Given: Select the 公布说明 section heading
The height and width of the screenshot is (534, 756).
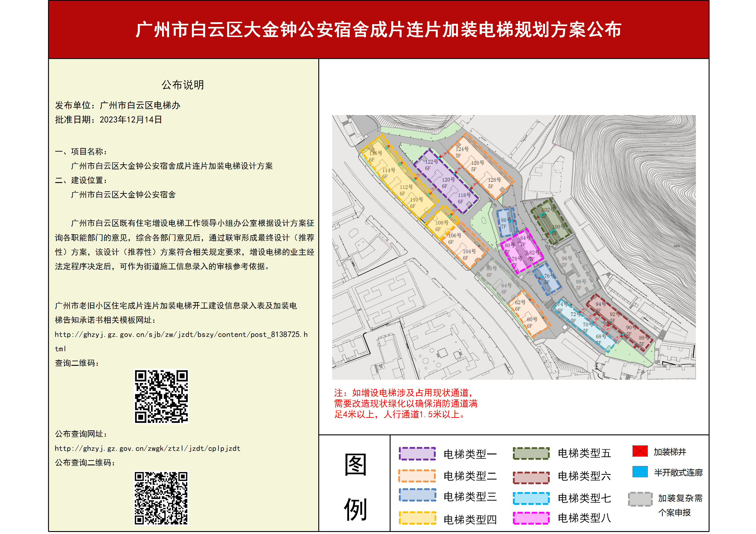Looking at the screenshot, I should pyautogui.click(x=183, y=85).
